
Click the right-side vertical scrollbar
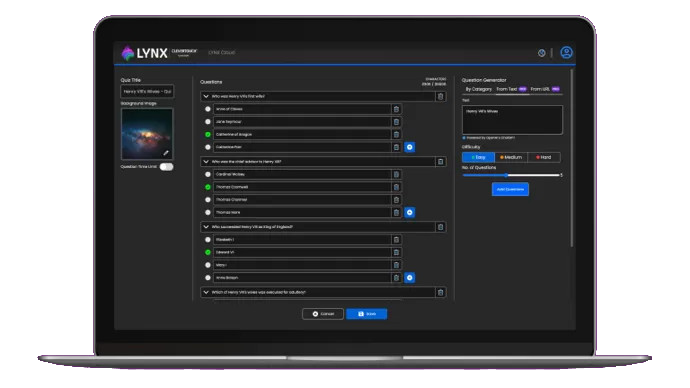(571, 158)
